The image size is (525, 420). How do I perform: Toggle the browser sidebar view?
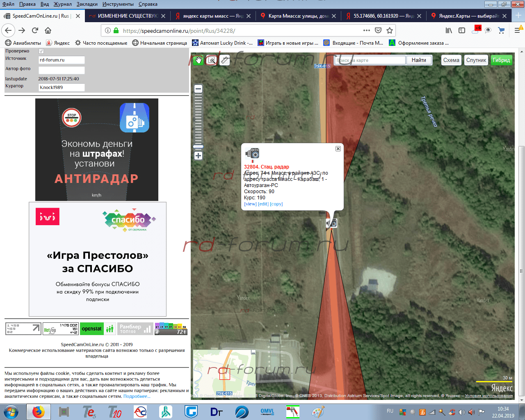coord(462,30)
